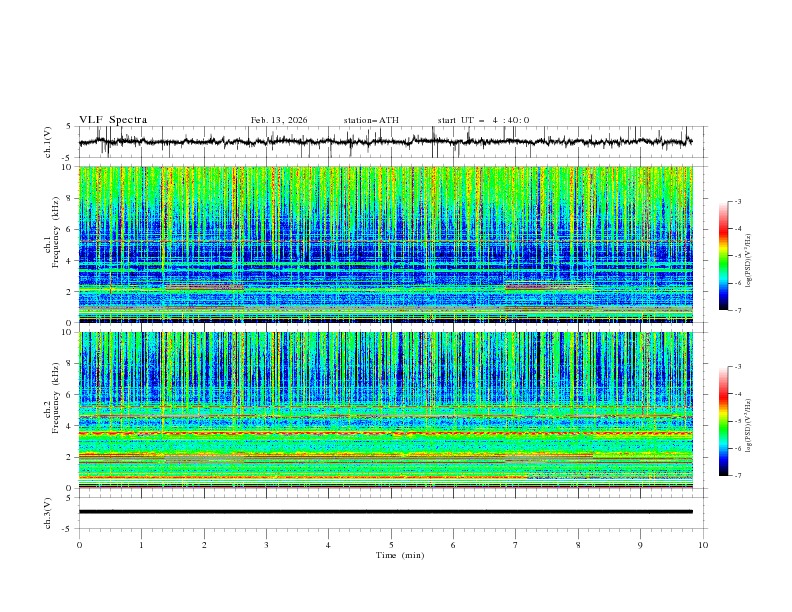Select the "ch.1 Frequency (kHz)" axis label
Image resolution: width=792 pixels, height=612 pixels.
[x=52, y=231]
